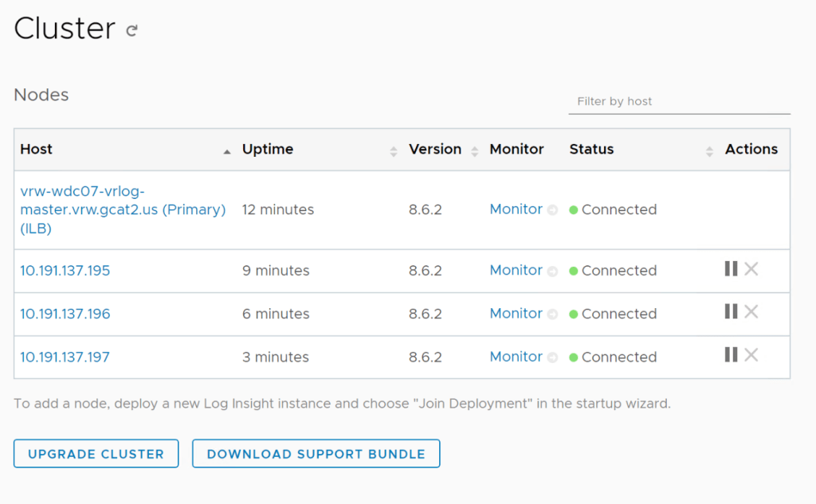Open the vrw-wdc07-vrlog-master primary host link
Screen dimensions: 816x504
pos(122,209)
